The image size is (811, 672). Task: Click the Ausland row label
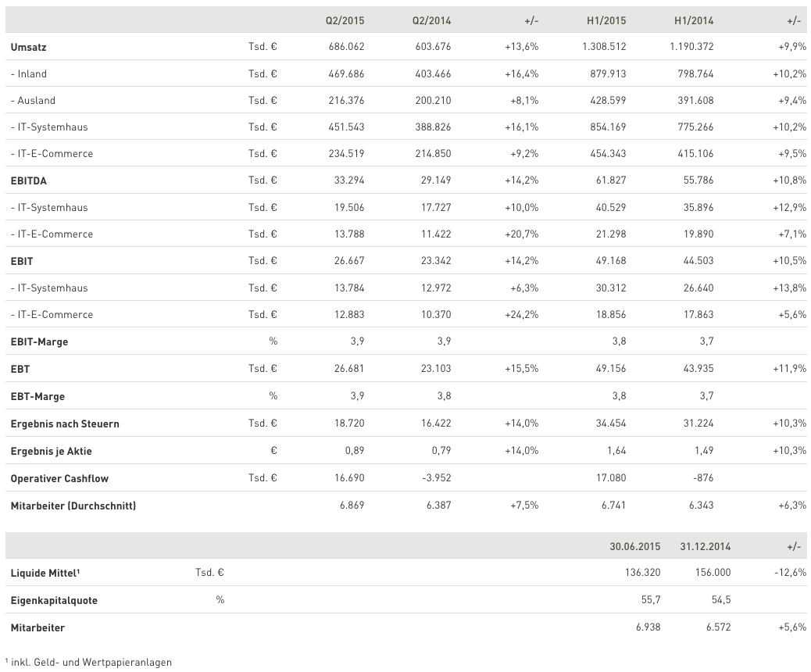[33, 101]
